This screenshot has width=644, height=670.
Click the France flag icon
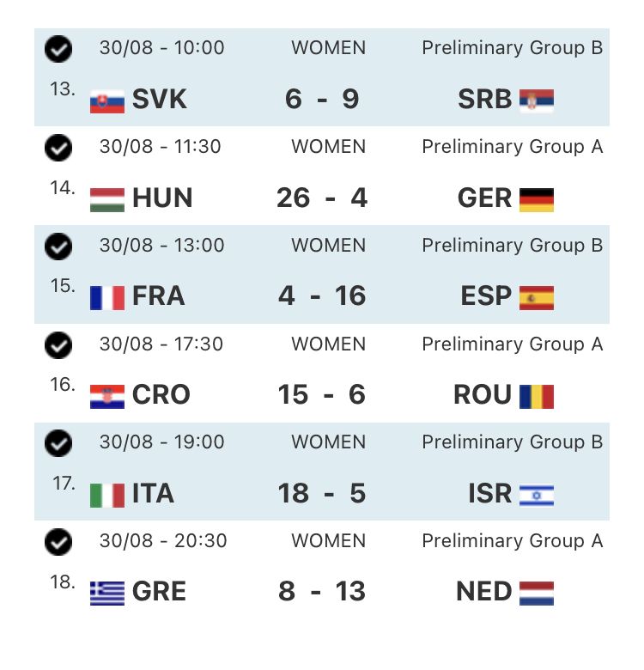coord(107,298)
